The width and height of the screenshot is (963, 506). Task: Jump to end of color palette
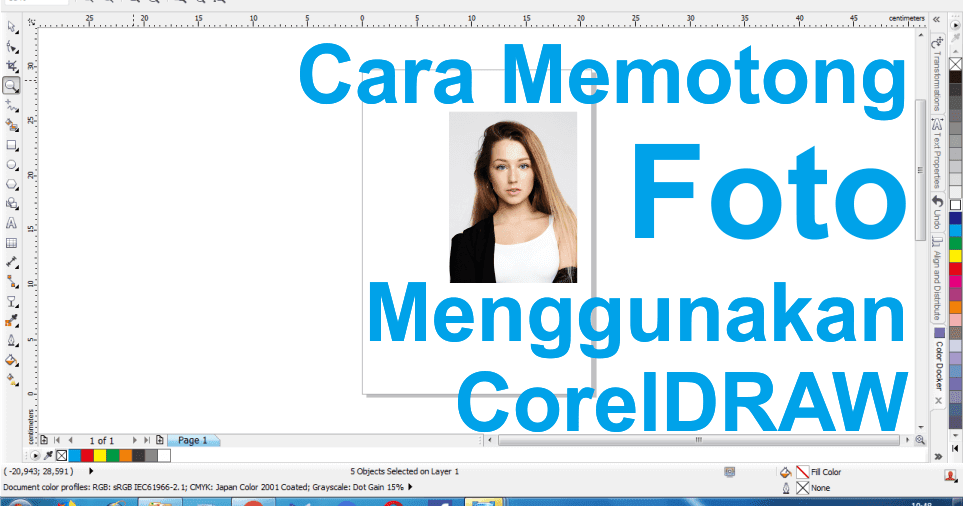click(x=956, y=449)
